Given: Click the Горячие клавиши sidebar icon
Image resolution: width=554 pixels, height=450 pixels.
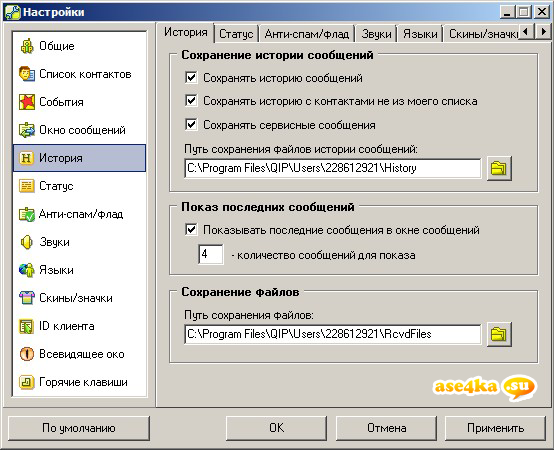Looking at the screenshot, I should 27,382.
